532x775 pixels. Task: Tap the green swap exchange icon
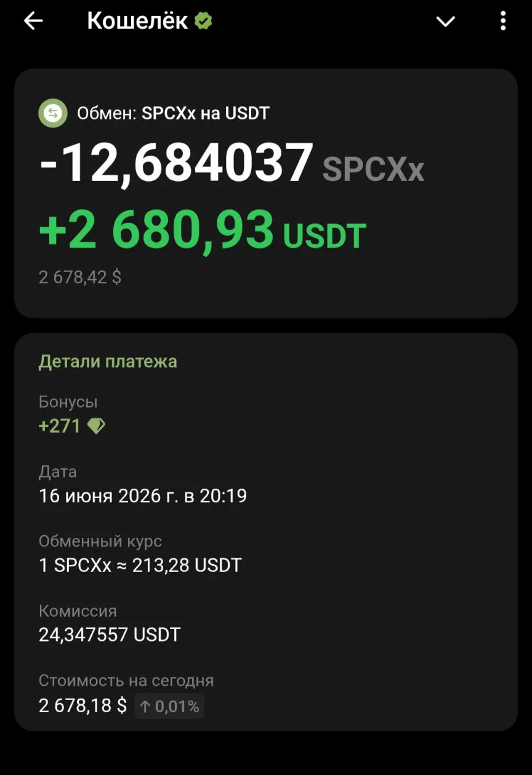point(53,113)
